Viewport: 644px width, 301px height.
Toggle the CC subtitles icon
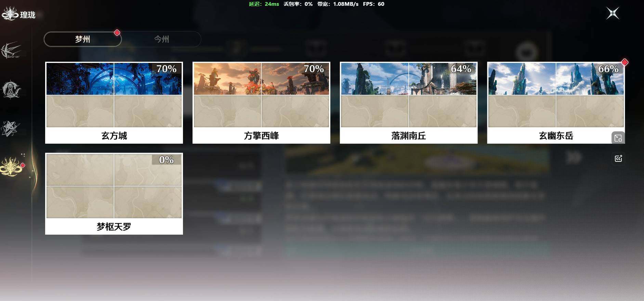(x=618, y=158)
